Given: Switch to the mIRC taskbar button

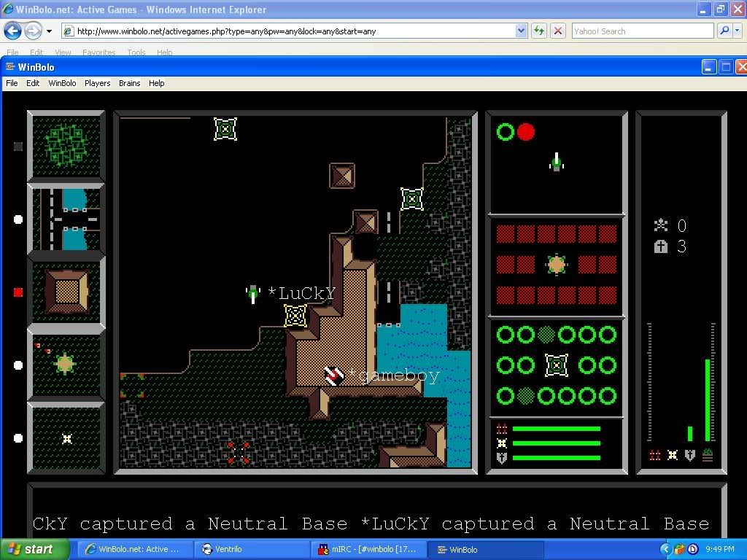Looking at the screenshot, I should tap(367, 549).
